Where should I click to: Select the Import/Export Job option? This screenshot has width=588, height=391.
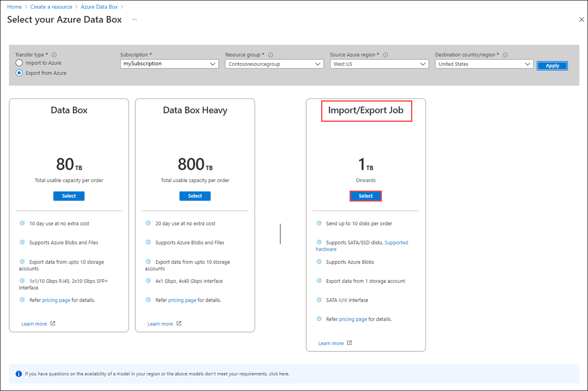click(x=365, y=195)
